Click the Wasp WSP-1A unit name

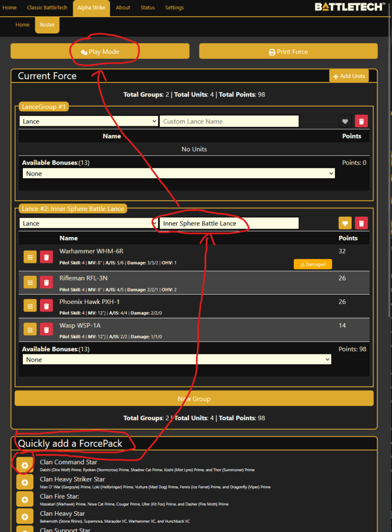pos(80,325)
